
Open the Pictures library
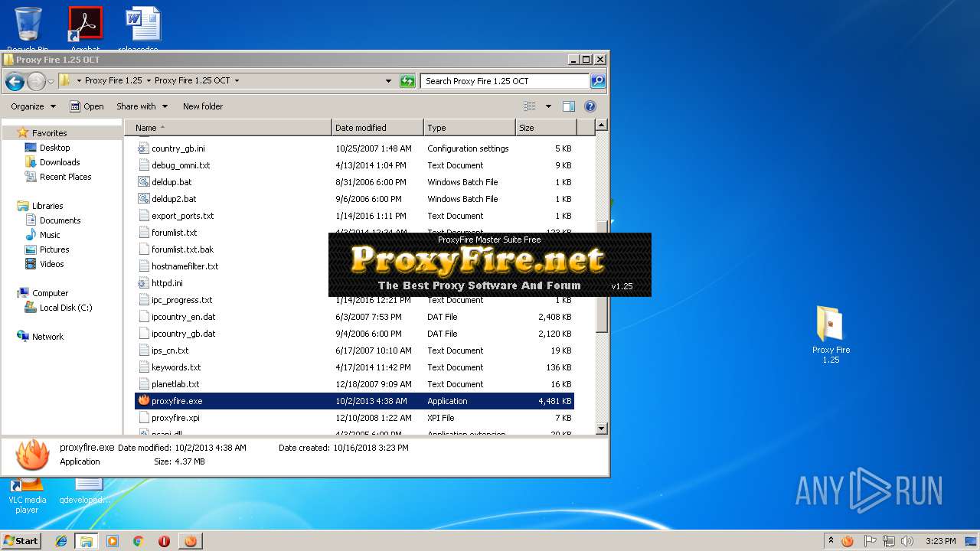[54, 249]
